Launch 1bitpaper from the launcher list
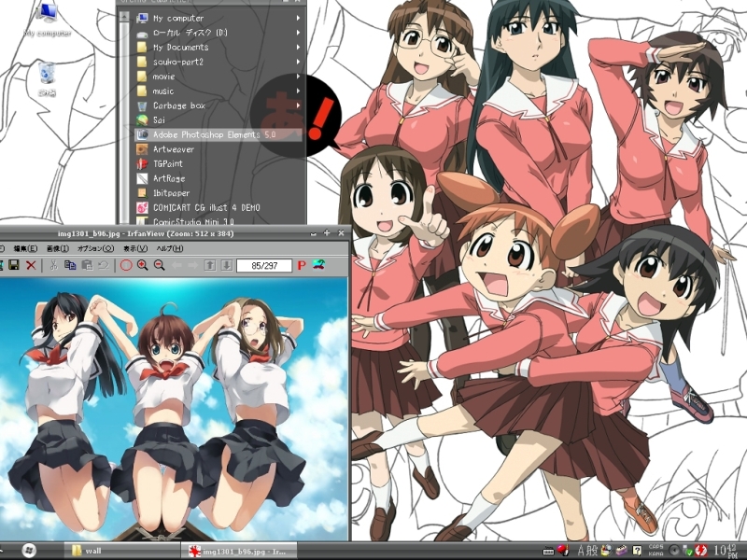Viewport: 747px width, 560px height. [x=218, y=193]
